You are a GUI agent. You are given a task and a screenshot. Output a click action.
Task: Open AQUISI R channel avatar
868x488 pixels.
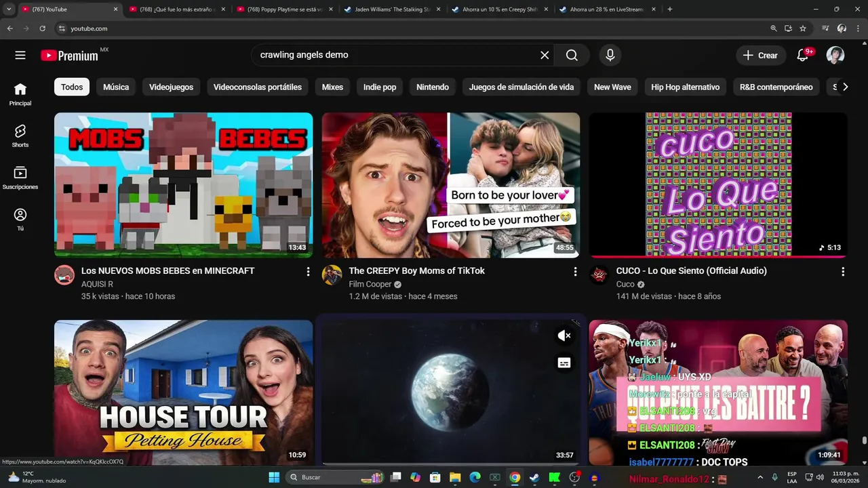pos(64,275)
